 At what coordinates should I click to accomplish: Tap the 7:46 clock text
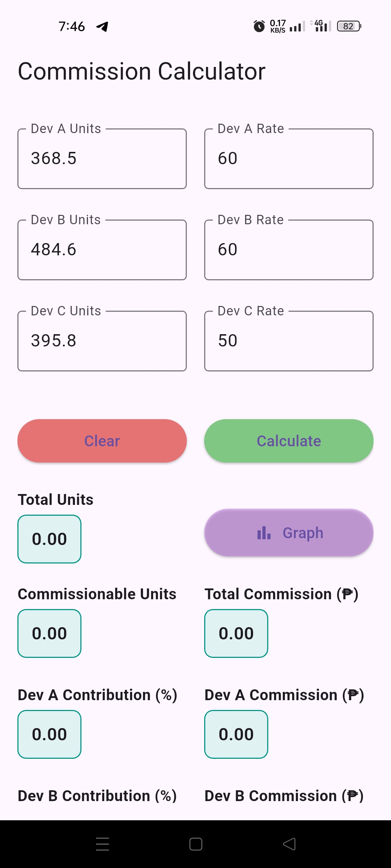coord(72,26)
